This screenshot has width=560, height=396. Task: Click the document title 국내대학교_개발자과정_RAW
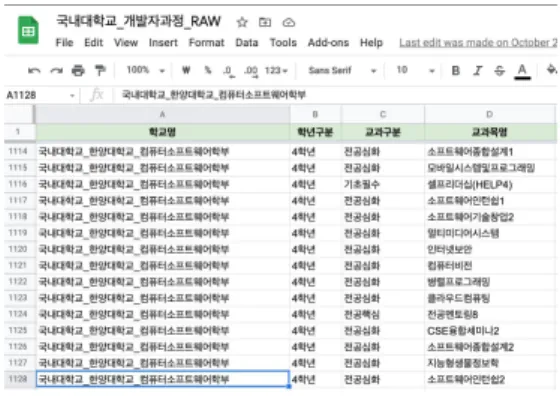point(139,21)
